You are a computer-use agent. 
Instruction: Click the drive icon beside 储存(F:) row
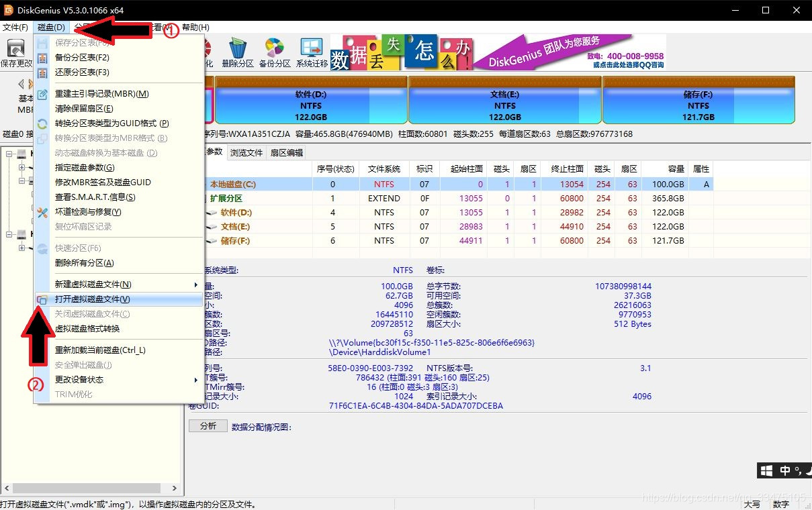tap(212, 241)
